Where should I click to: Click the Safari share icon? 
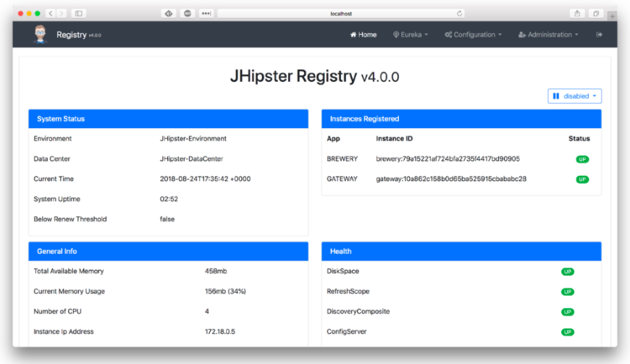[577, 14]
